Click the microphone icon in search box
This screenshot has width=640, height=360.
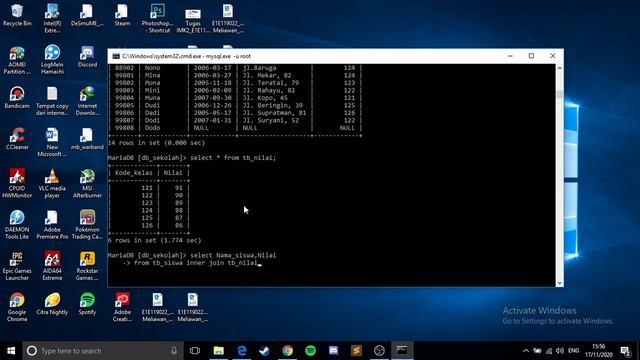click(174, 351)
